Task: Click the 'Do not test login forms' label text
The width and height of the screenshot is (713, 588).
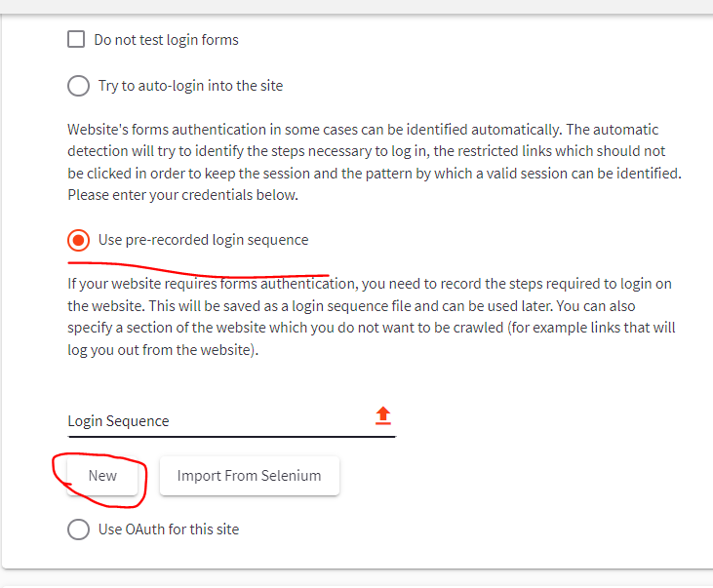Action: [x=166, y=40]
